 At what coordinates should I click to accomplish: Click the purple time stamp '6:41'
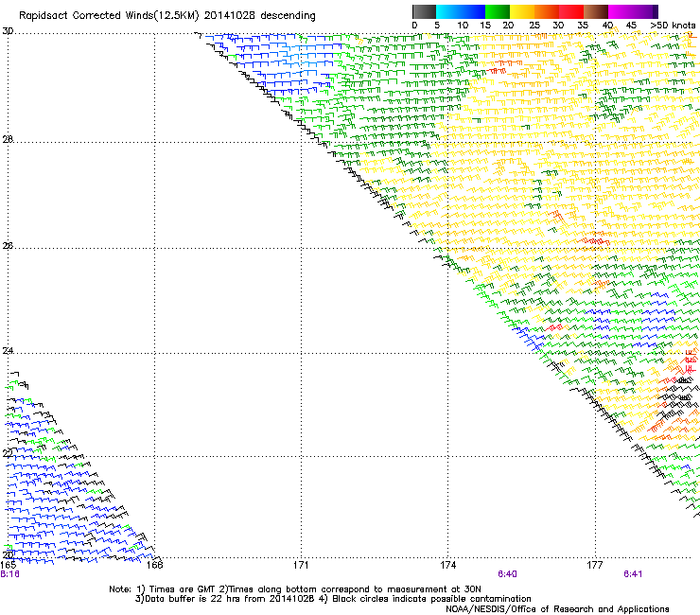633,574
